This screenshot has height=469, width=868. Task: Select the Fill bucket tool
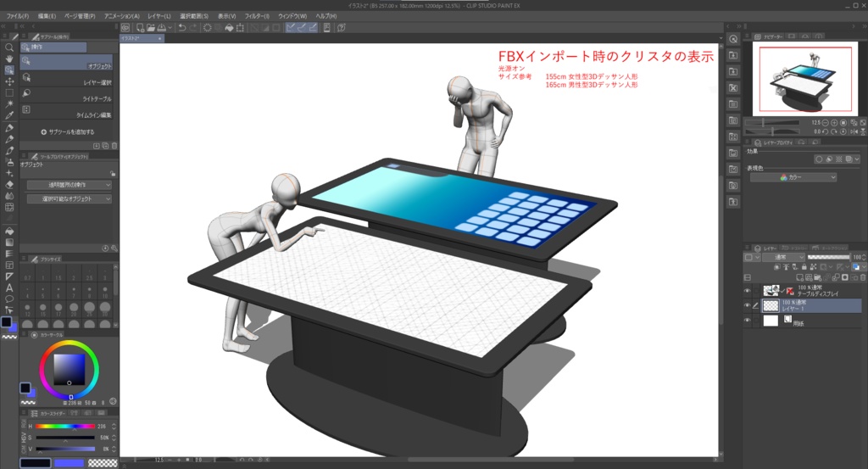[8, 231]
